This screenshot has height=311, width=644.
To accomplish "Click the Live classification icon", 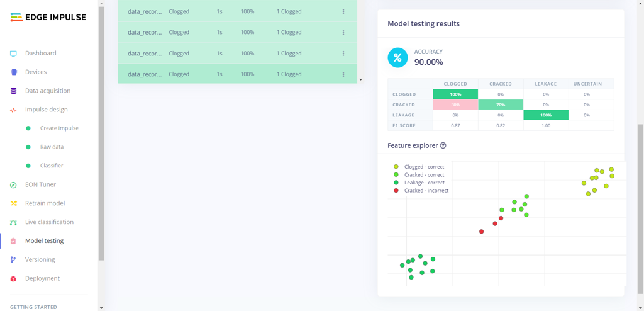I will coord(13,222).
